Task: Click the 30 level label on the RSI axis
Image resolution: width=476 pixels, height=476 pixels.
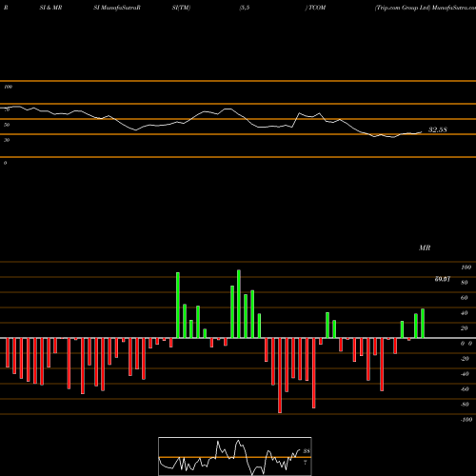Action: click(x=7, y=140)
